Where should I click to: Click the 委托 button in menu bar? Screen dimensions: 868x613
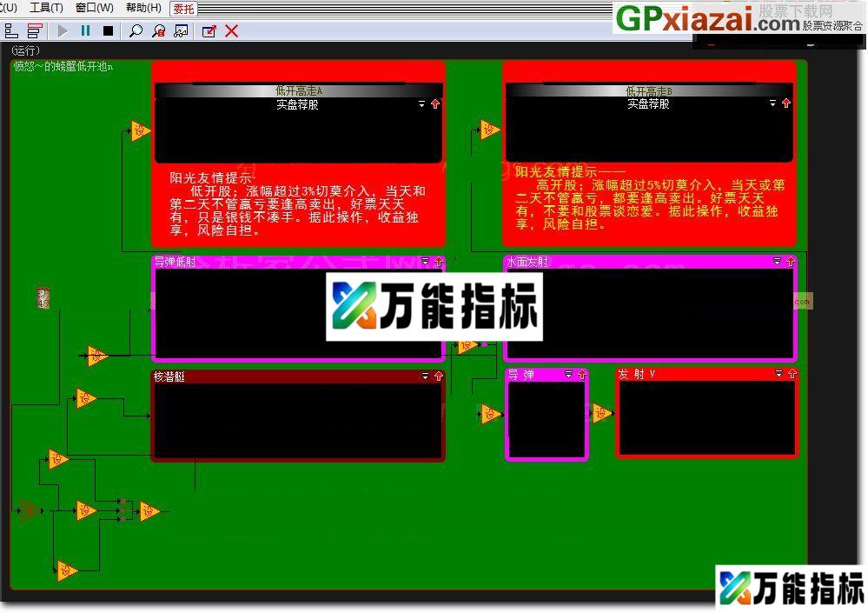pos(183,8)
